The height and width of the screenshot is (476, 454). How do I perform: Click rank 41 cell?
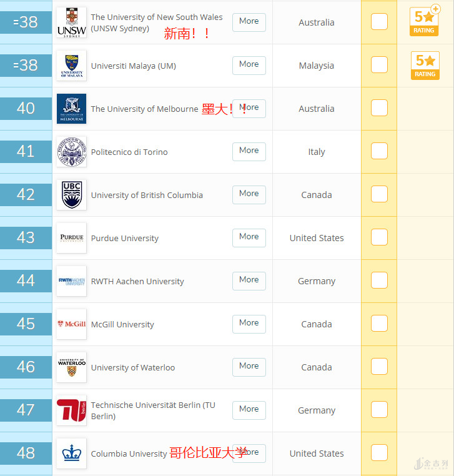26,152
